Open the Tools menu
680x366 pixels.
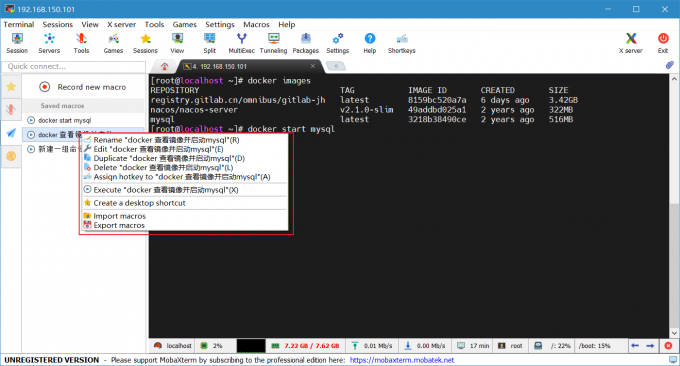(x=154, y=24)
